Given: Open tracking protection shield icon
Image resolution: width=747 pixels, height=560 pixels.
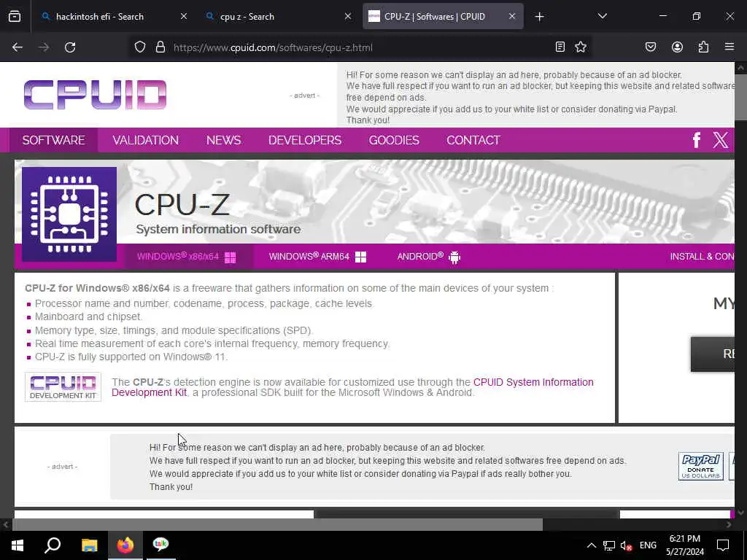Looking at the screenshot, I should pyautogui.click(x=139, y=47).
